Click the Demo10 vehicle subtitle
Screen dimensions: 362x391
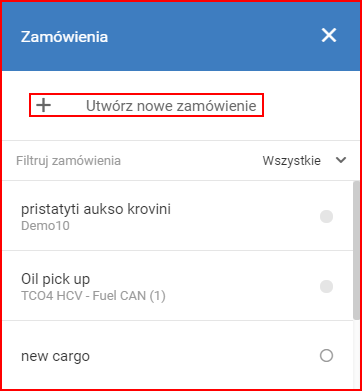[45, 226]
